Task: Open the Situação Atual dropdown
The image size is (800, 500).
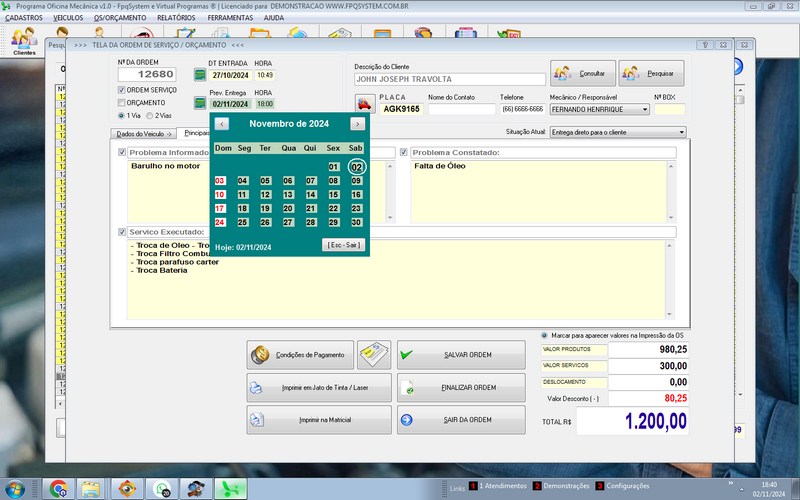Action: click(681, 132)
